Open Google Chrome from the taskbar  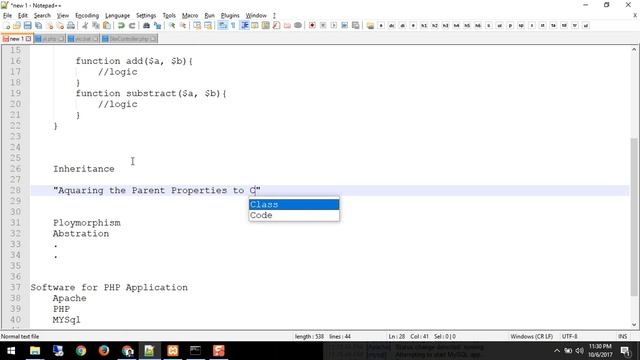tap(81, 351)
